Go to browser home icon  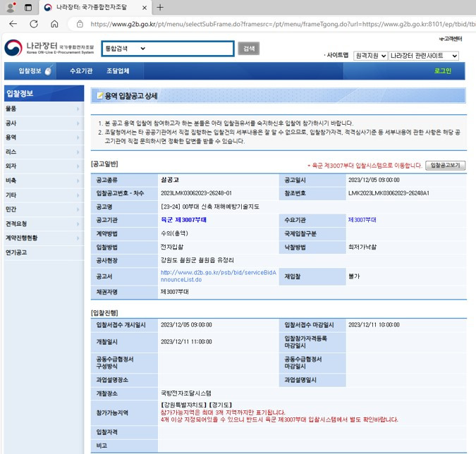[54, 24]
